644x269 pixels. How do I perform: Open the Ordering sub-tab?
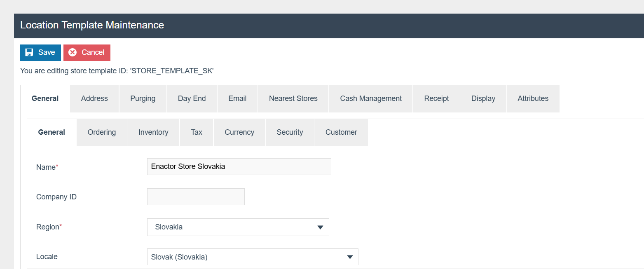tap(102, 132)
